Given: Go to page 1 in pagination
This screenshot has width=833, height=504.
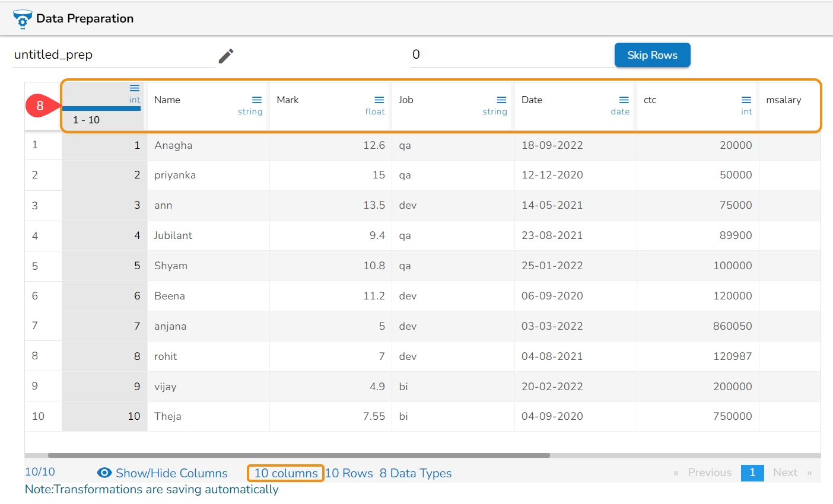Looking at the screenshot, I should click(x=752, y=473).
